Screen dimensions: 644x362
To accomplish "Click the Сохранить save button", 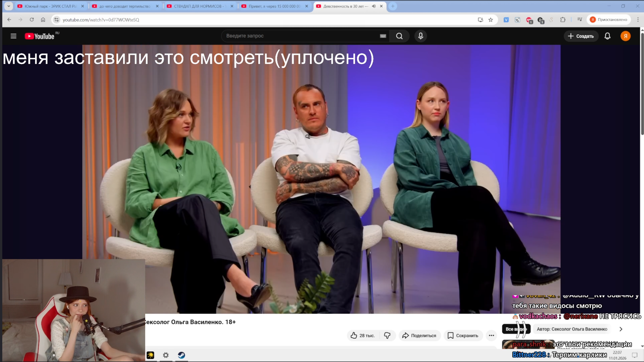I will [x=463, y=335].
